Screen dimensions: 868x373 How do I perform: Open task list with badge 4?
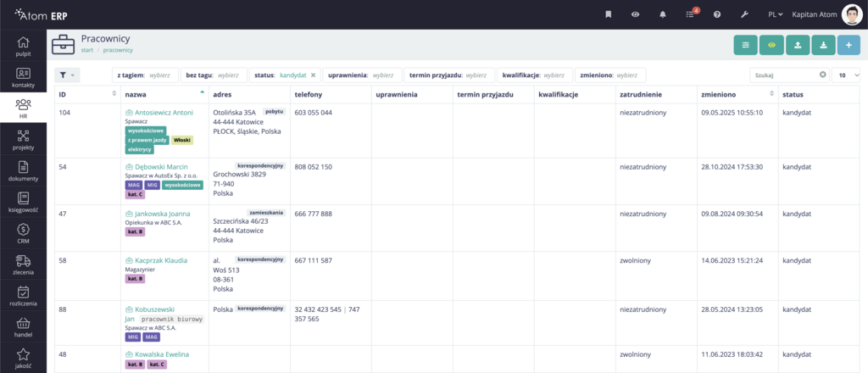tap(691, 14)
